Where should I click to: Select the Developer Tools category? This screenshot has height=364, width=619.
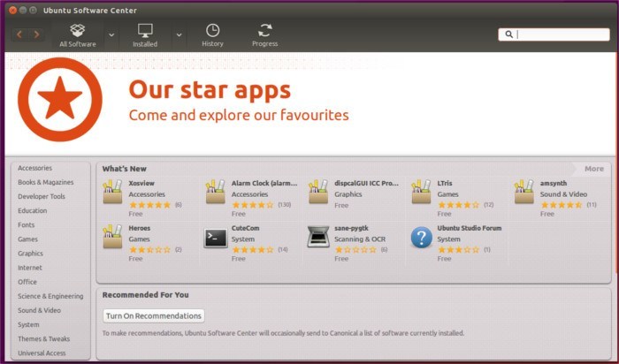pyautogui.click(x=42, y=196)
